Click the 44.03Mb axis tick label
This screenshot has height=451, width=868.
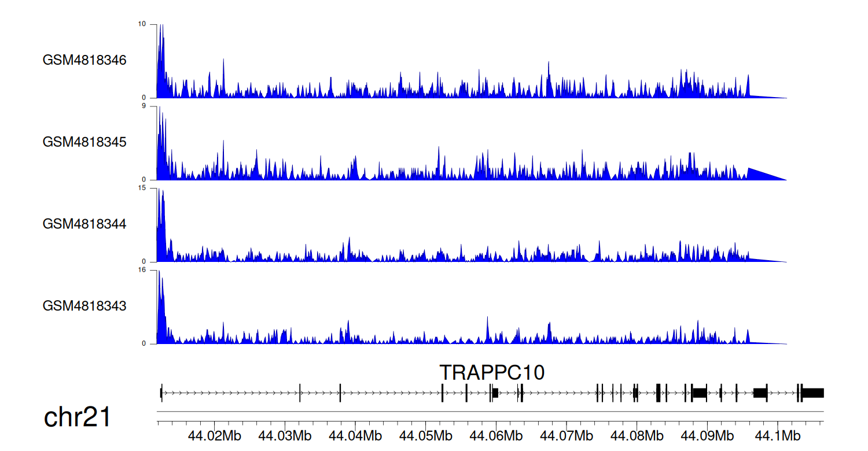(285, 435)
